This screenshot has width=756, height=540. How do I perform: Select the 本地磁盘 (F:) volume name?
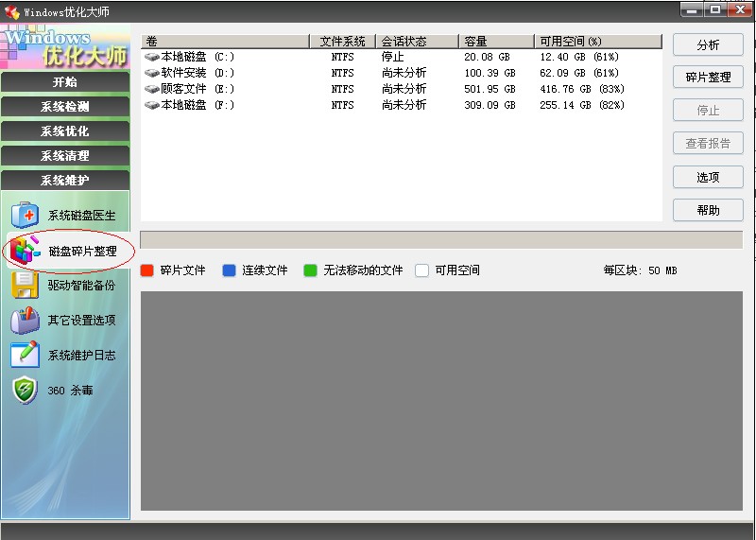pos(198,105)
